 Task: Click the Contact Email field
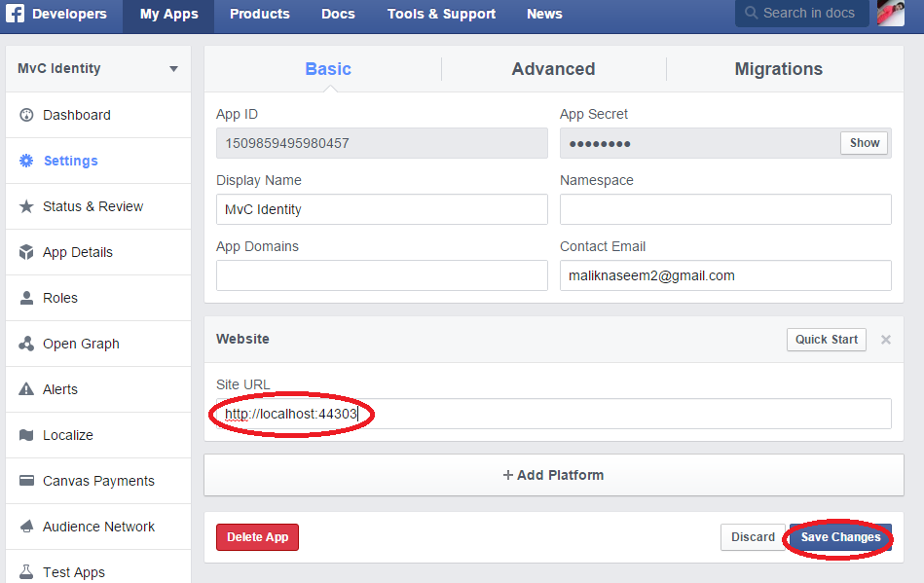(x=725, y=275)
